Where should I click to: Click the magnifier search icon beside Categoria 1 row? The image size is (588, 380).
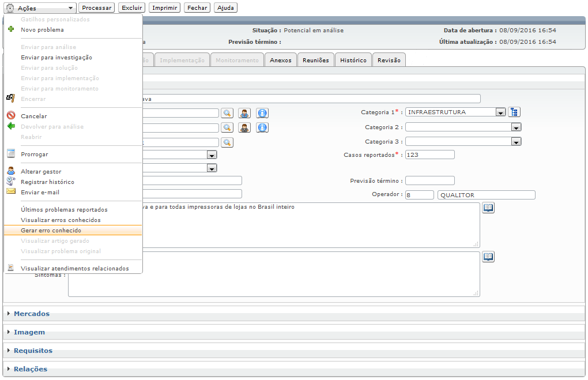(x=227, y=113)
